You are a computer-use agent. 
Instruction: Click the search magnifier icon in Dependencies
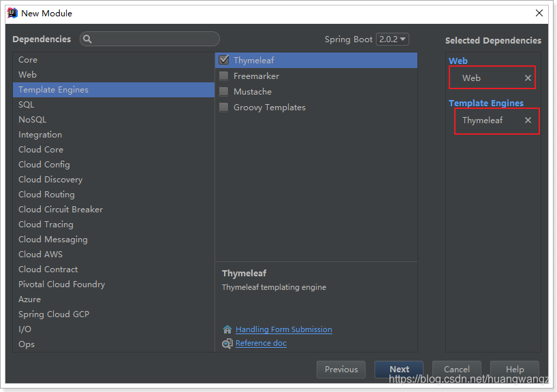87,39
